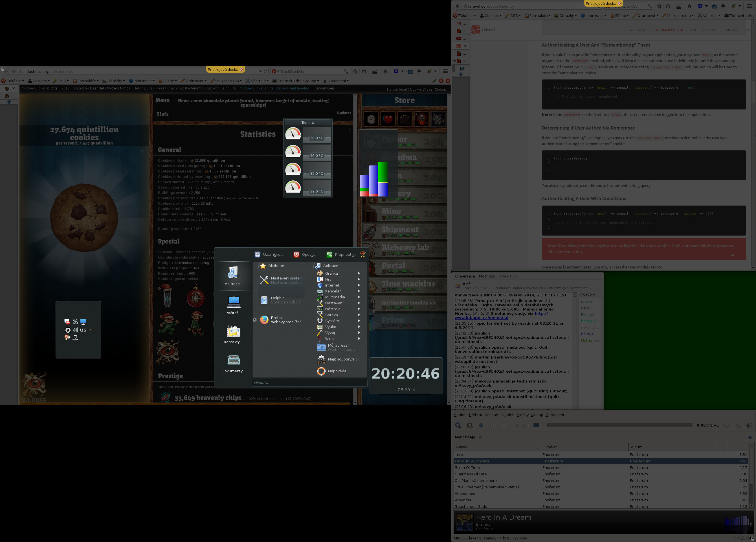This screenshot has width=756, height=542.
Task: Close the Nyní hraje playlist tab
Action: (480, 437)
